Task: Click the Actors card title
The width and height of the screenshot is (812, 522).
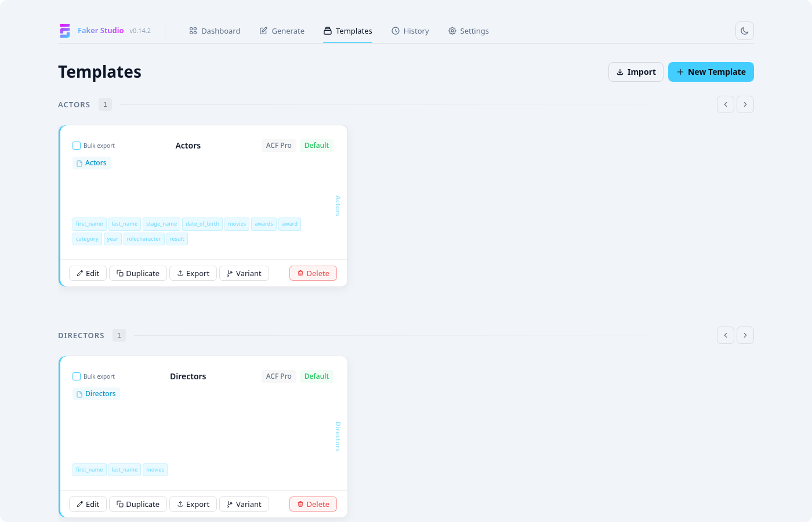Action: click(188, 146)
